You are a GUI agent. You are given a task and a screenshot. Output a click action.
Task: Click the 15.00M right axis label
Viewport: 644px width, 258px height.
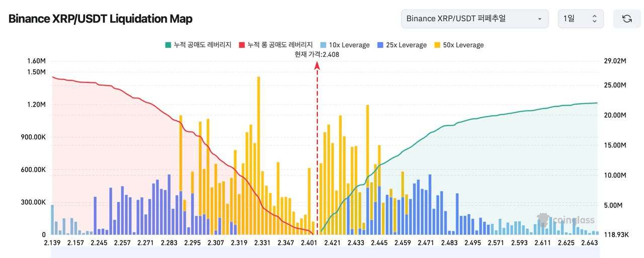[614, 145]
